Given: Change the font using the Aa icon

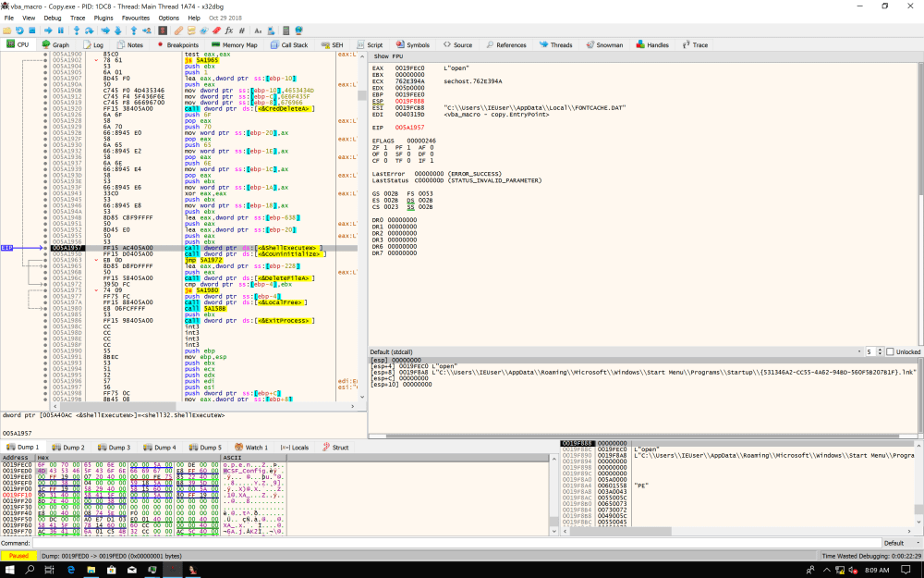Looking at the screenshot, I should coord(259,30).
